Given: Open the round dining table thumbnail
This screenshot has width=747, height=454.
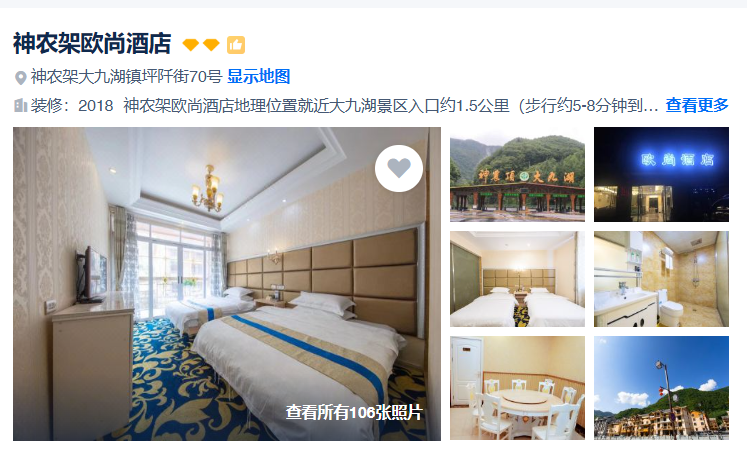Looking at the screenshot, I should pos(517,388).
